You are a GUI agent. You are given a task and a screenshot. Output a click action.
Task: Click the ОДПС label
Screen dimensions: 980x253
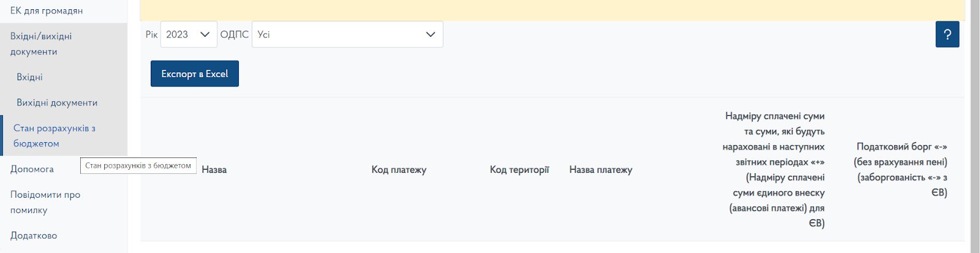tap(234, 34)
